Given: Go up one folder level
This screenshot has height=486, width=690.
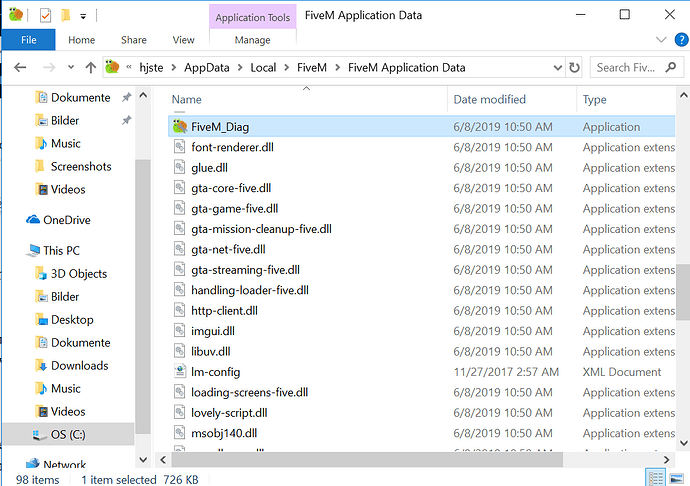Looking at the screenshot, I should pos(91,67).
